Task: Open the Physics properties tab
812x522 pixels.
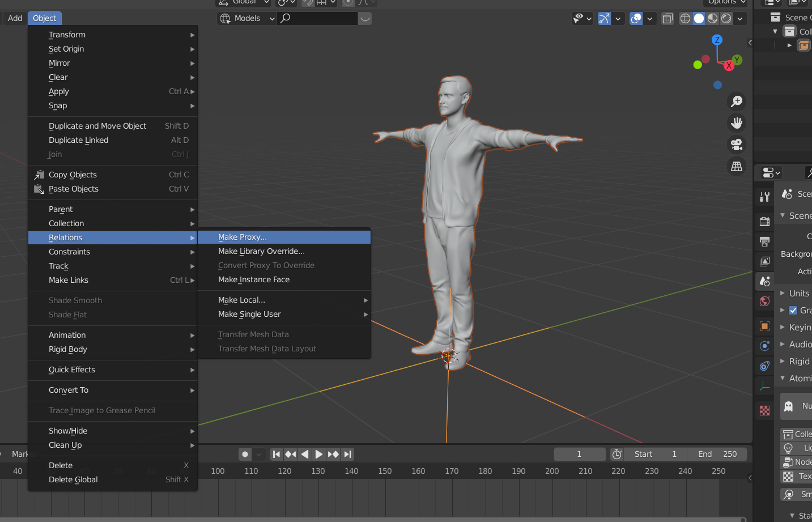Action: pos(764,346)
